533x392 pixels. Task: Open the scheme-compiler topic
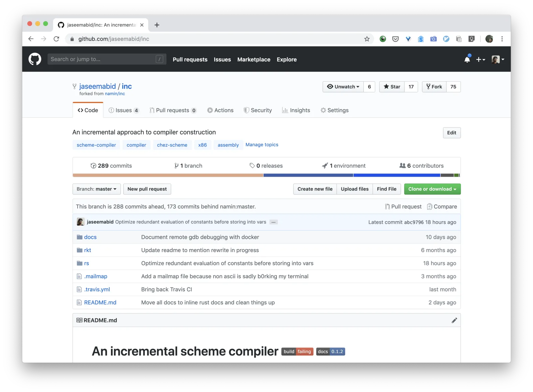pos(96,145)
